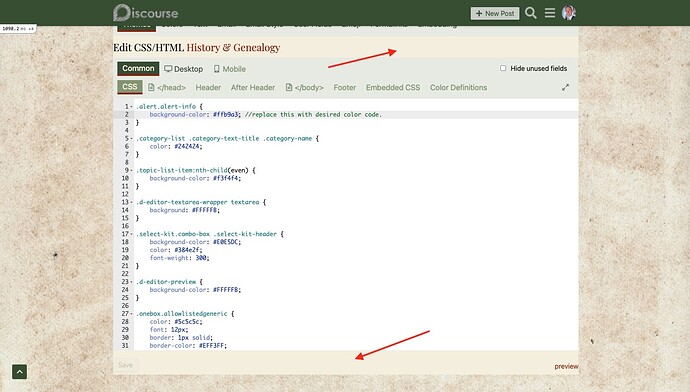
Task: Click the New Post button
Action: [495, 13]
